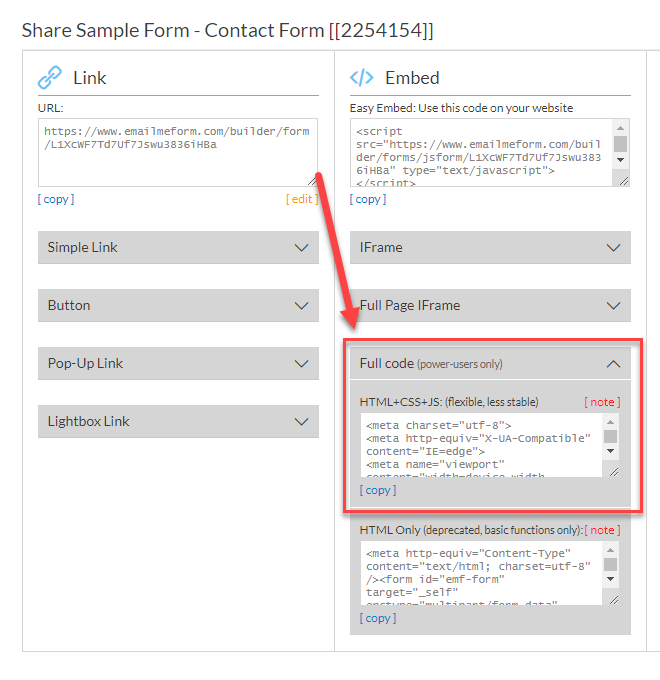Click scroll up arrow in HTML Only box

point(611,550)
